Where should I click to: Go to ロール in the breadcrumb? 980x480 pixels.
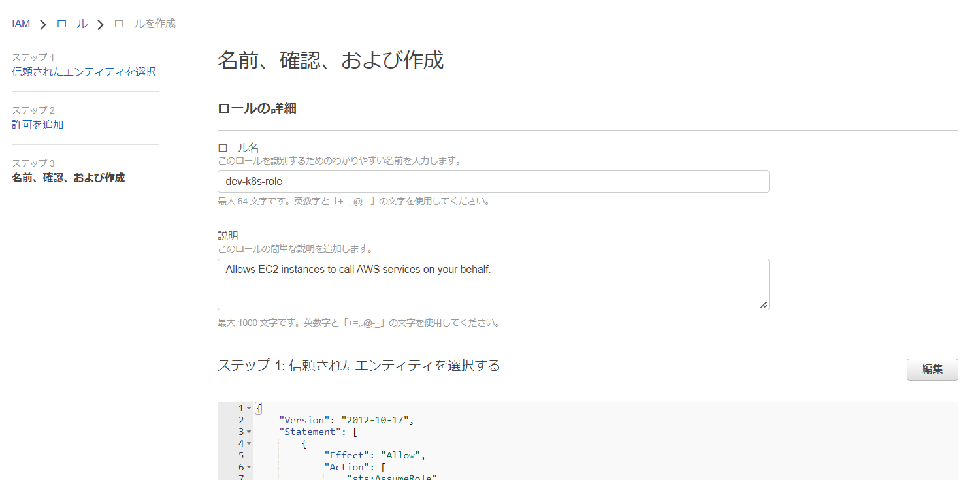pyautogui.click(x=72, y=24)
